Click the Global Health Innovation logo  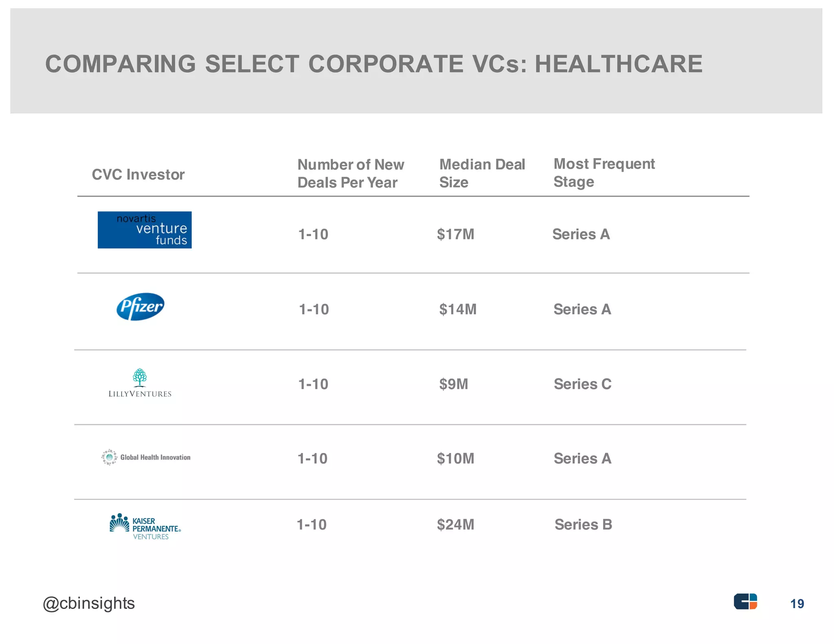pyautogui.click(x=146, y=457)
